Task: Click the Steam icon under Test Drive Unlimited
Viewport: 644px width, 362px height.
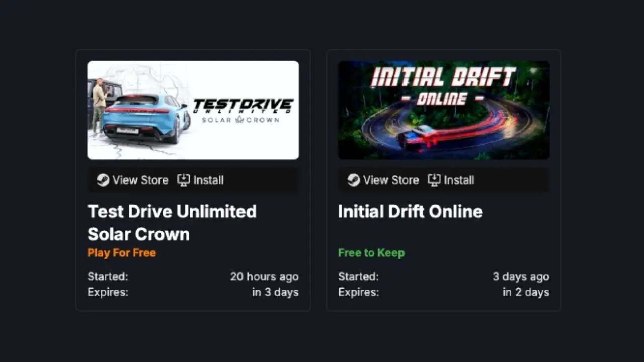Action: point(103,180)
